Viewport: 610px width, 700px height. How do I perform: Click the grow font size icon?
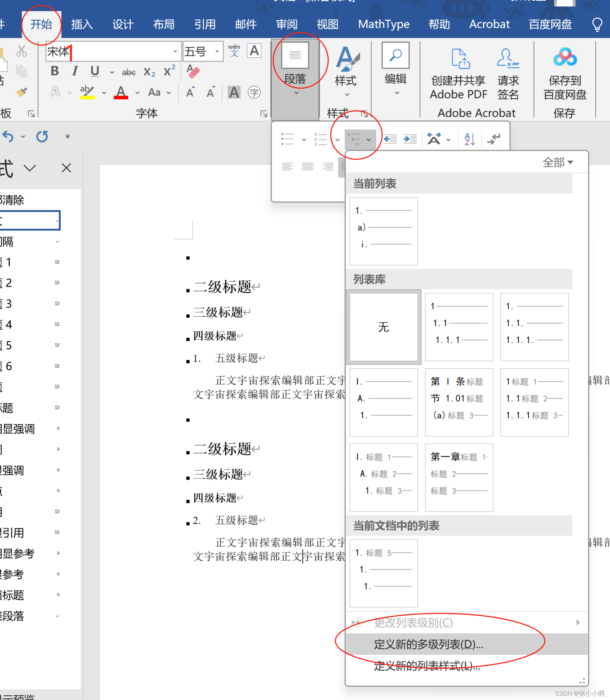tap(191, 92)
